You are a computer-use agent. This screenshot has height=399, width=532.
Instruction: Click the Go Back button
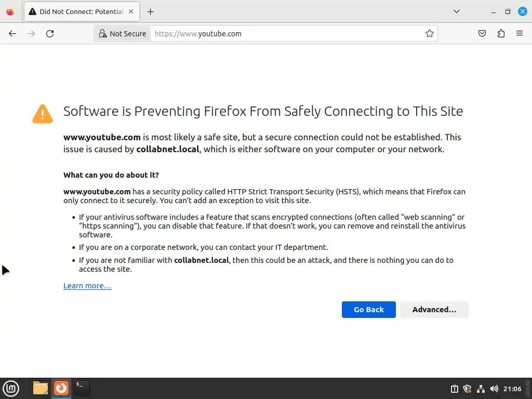(368, 310)
